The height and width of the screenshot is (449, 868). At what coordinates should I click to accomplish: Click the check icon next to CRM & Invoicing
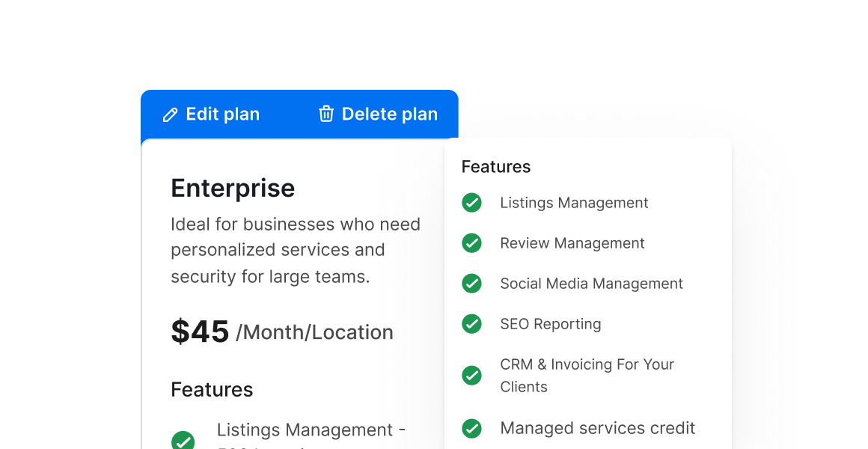click(x=471, y=376)
